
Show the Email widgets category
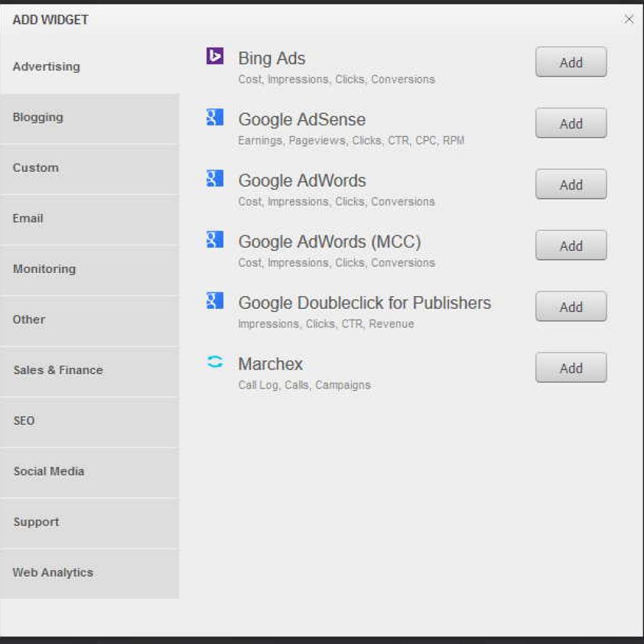tap(89, 219)
